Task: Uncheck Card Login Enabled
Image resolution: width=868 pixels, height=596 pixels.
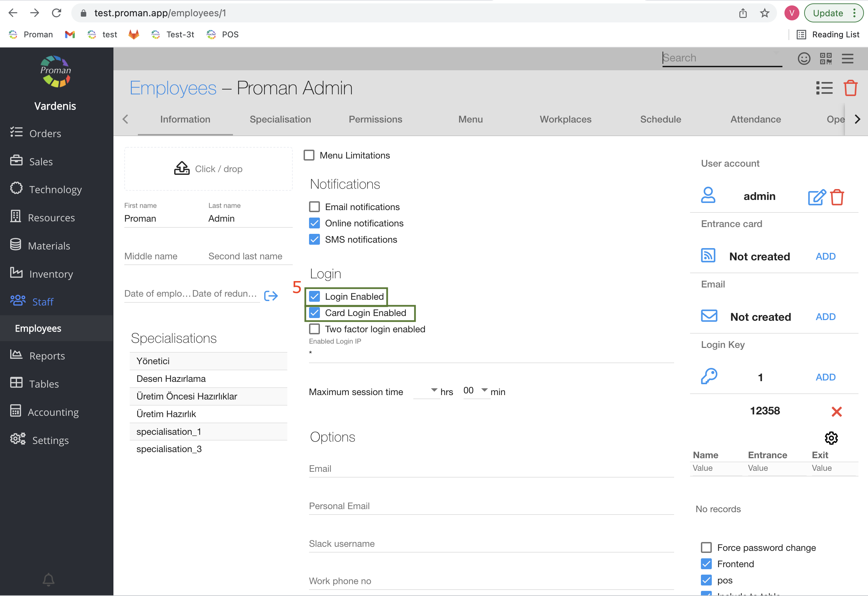Action: [x=314, y=313]
